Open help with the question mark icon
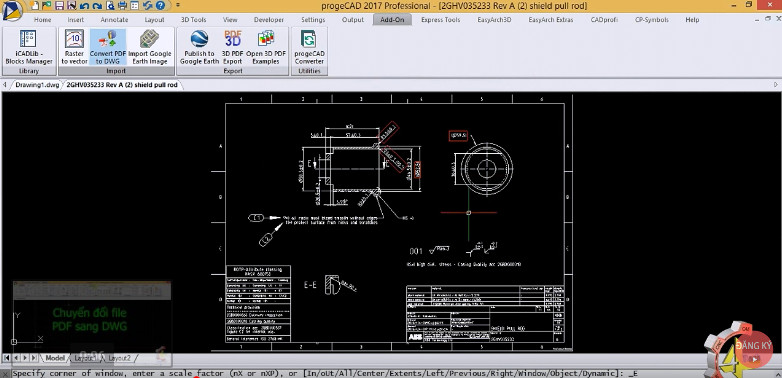 (x=160, y=5)
